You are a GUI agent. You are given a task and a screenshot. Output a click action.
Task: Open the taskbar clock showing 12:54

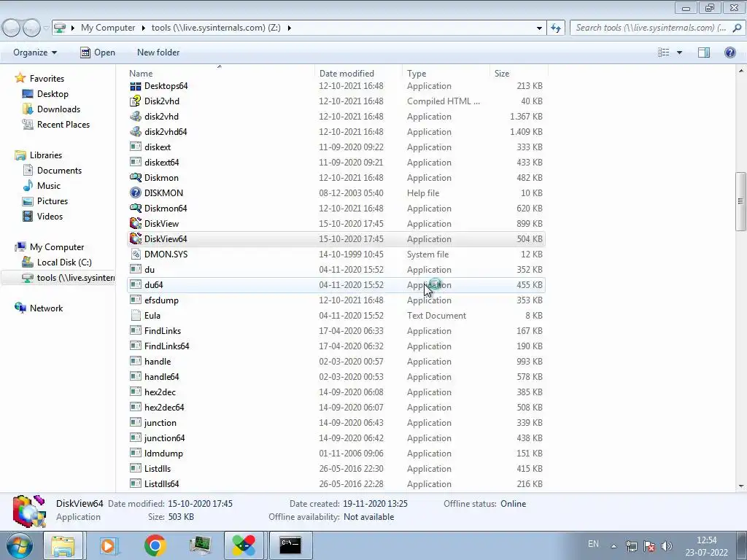click(x=706, y=546)
